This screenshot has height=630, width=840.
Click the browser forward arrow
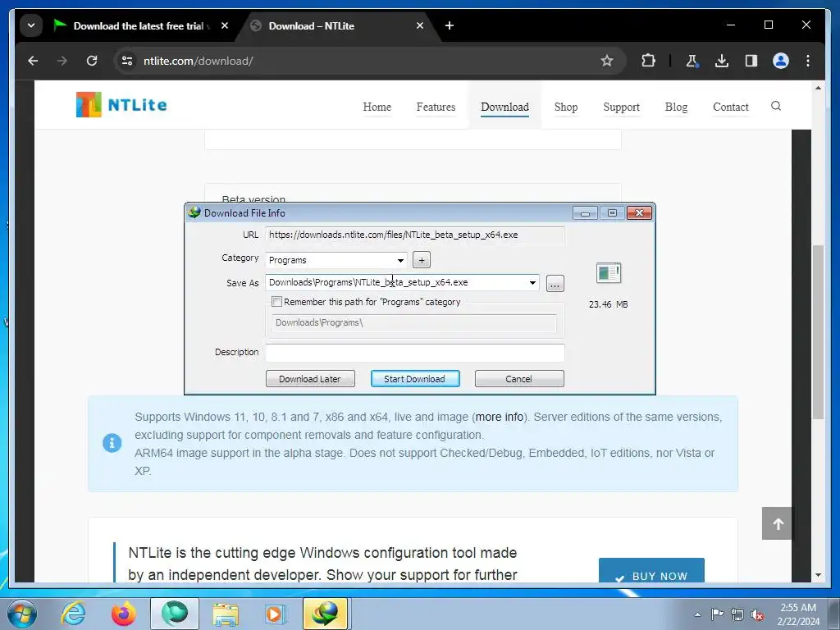pos(62,61)
